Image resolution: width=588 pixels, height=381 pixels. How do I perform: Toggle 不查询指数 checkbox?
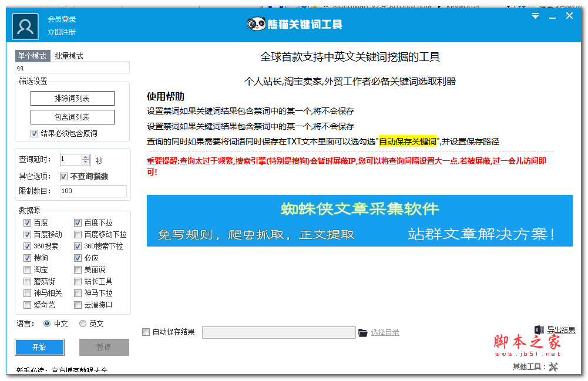click(x=64, y=177)
